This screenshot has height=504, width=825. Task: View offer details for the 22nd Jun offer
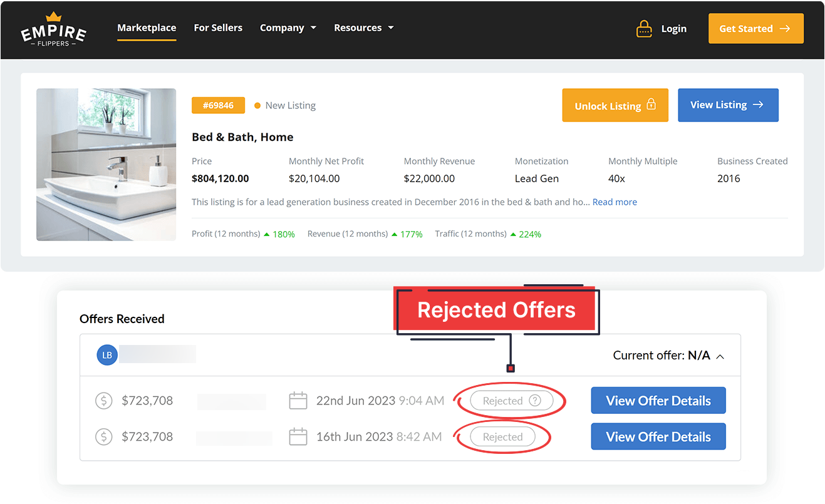point(658,401)
